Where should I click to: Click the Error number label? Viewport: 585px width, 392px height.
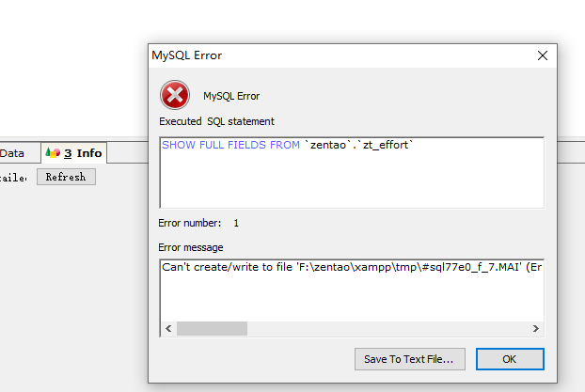pyautogui.click(x=189, y=223)
